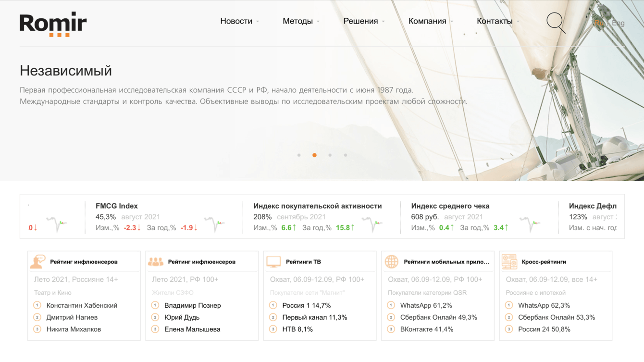Click the Россия 24 50,8% row
644x362 pixels.
[545, 329]
